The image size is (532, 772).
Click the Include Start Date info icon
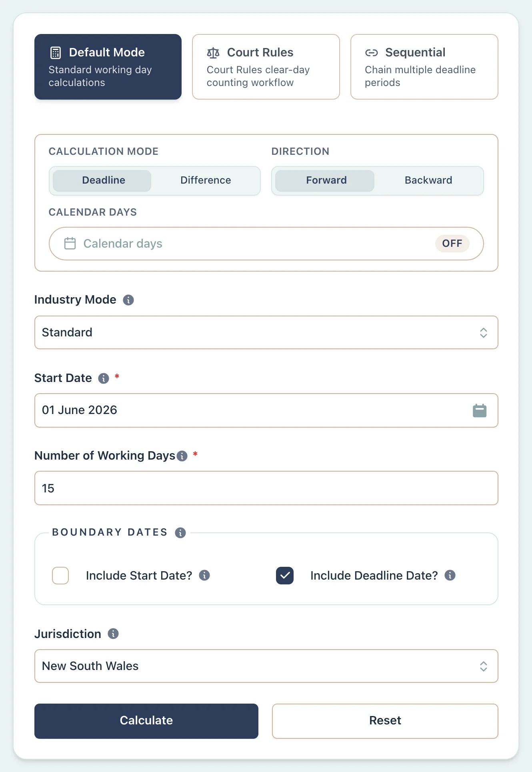pyautogui.click(x=204, y=575)
